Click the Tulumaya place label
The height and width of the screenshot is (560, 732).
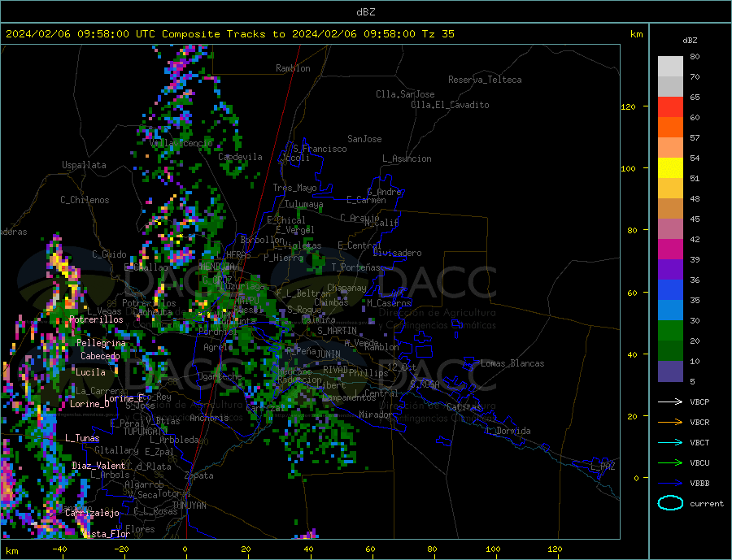point(304,204)
